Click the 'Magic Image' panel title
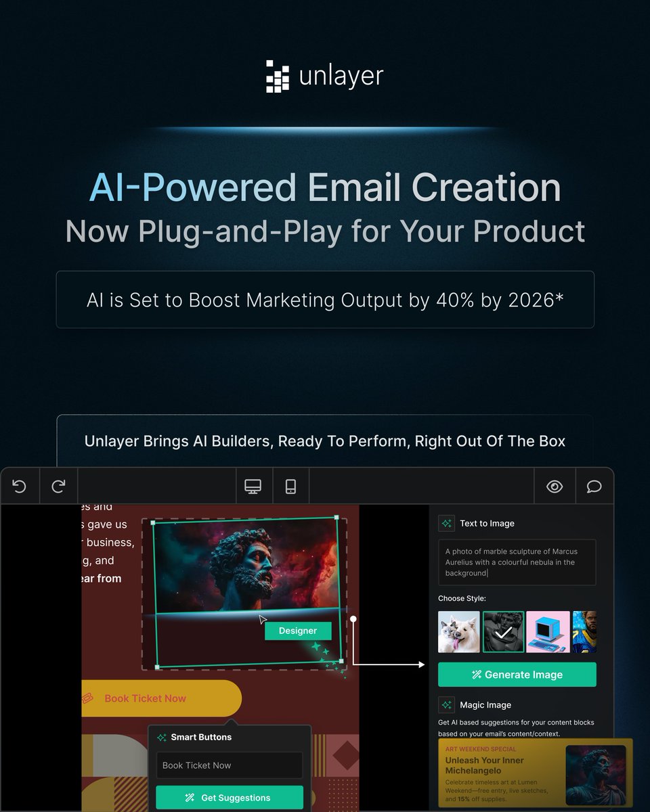The image size is (650, 812). [x=485, y=705]
